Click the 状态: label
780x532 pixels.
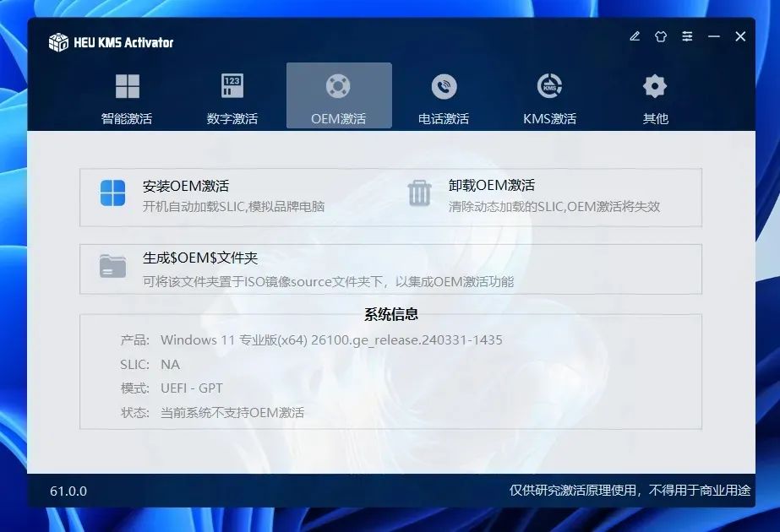[x=135, y=413]
